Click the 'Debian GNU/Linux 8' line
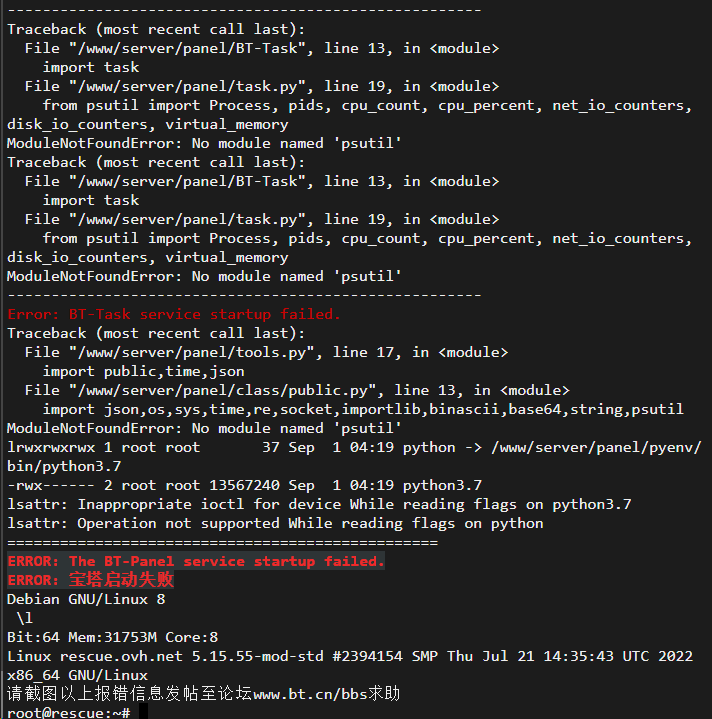Screen dimensions: 712x719 86,599
